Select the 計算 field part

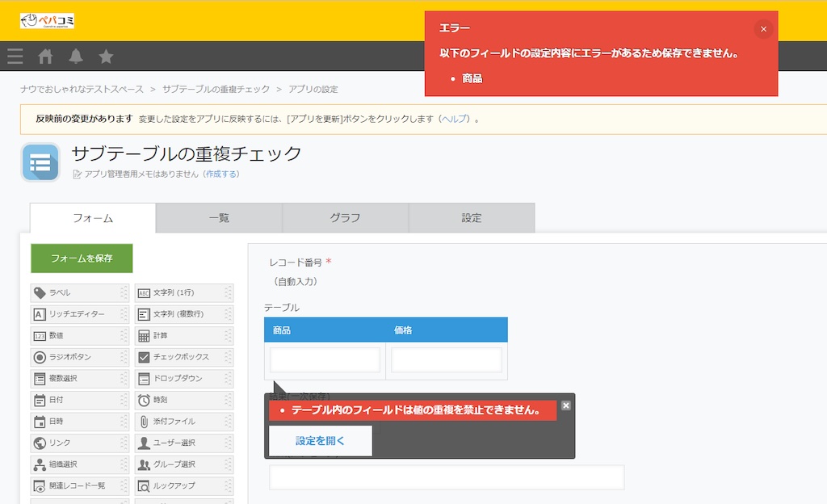(183, 336)
